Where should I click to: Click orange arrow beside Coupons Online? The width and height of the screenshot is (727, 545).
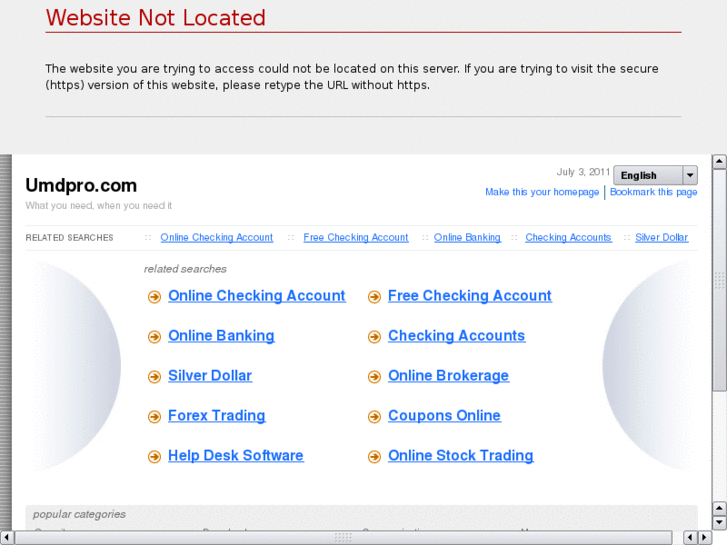click(x=374, y=417)
